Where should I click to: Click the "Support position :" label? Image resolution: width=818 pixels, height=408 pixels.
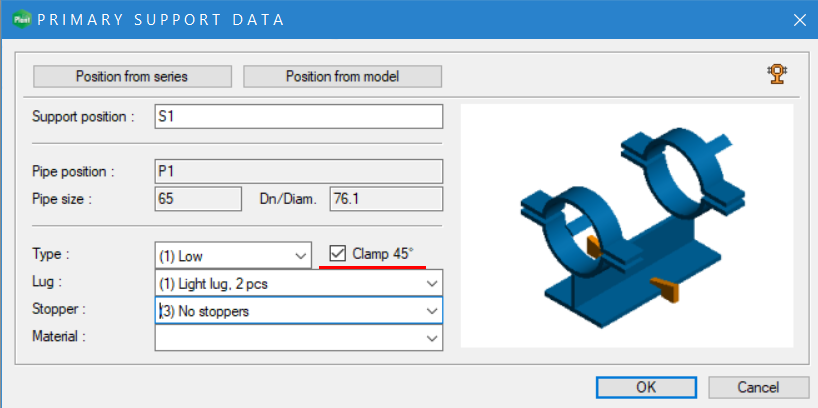click(x=83, y=117)
